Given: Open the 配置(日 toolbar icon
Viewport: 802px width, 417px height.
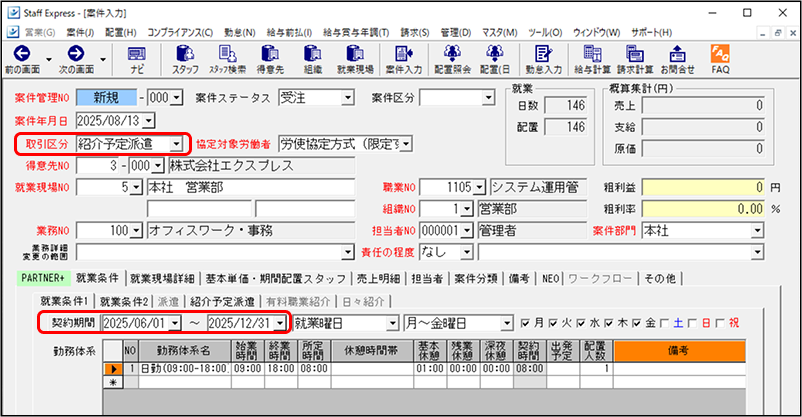Looking at the screenshot, I should 495,53.
